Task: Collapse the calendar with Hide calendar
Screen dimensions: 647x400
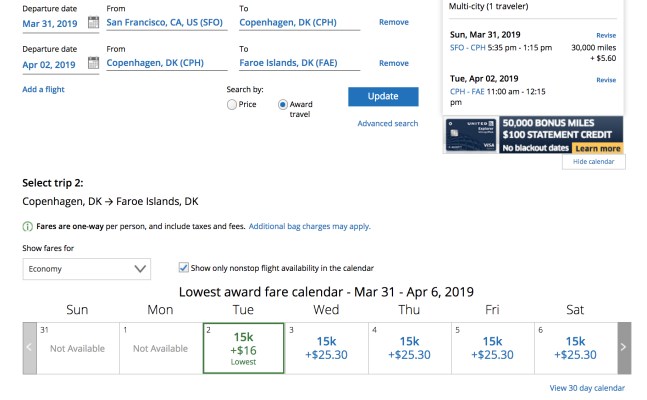Action: (x=594, y=162)
